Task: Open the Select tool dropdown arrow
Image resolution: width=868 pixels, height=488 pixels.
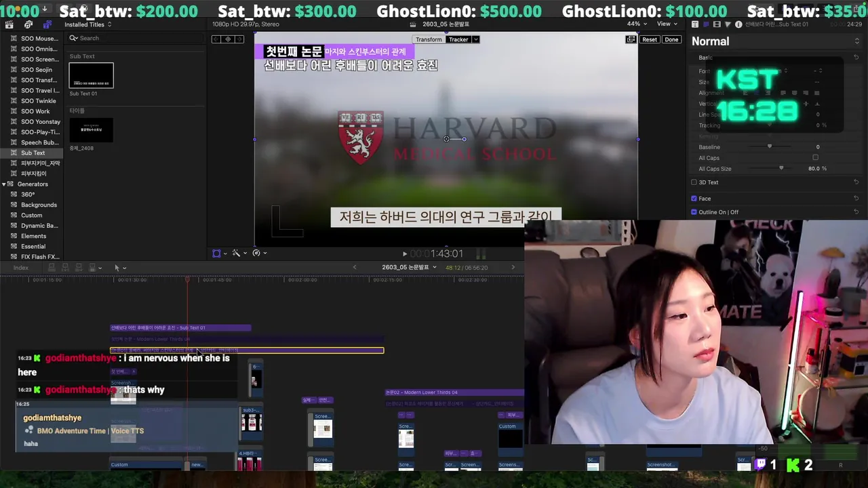Action: [124, 268]
